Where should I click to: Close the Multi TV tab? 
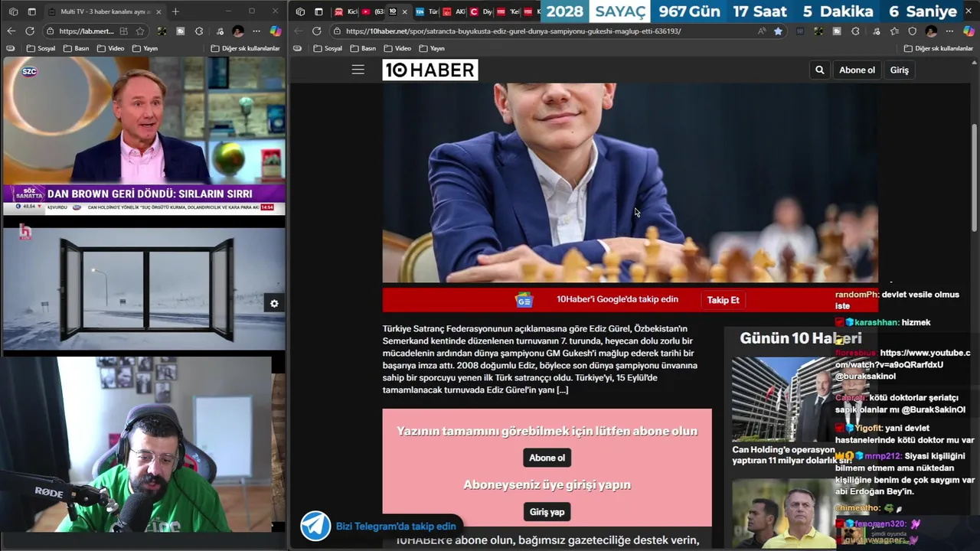coord(159,11)
